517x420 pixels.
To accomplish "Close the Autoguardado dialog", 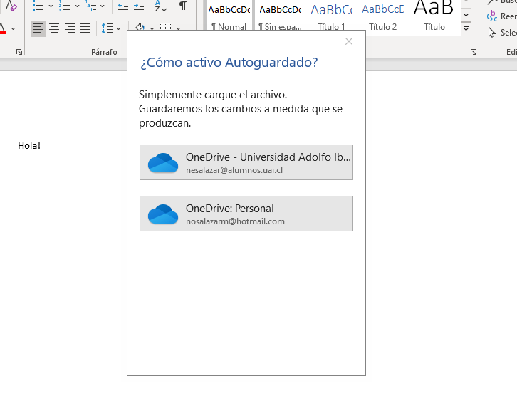I will (x=349, y=41).
